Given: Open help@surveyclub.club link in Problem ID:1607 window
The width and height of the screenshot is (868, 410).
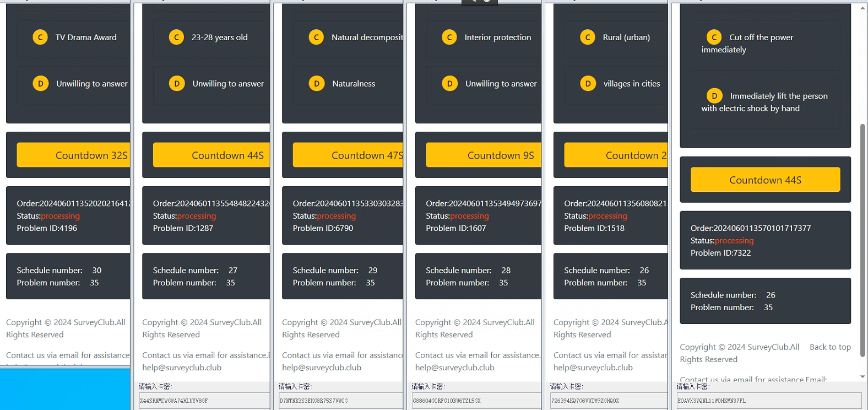Looking at the screenshot, I should 455,368.
